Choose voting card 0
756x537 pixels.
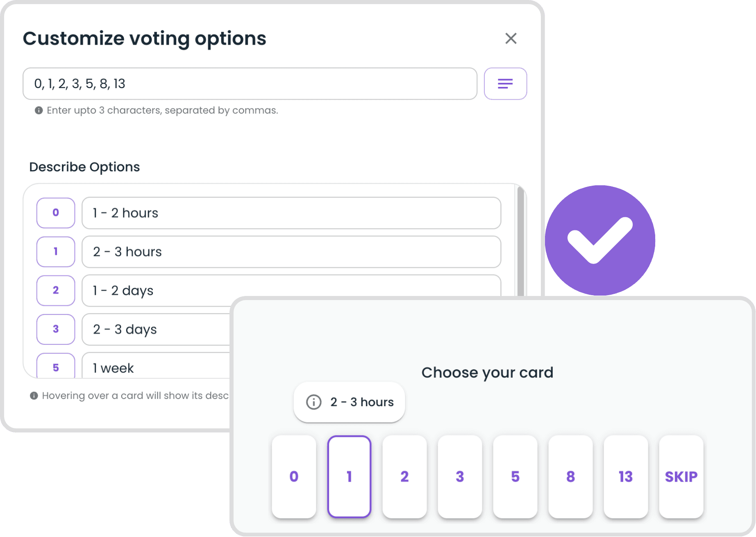click(294, 476)
